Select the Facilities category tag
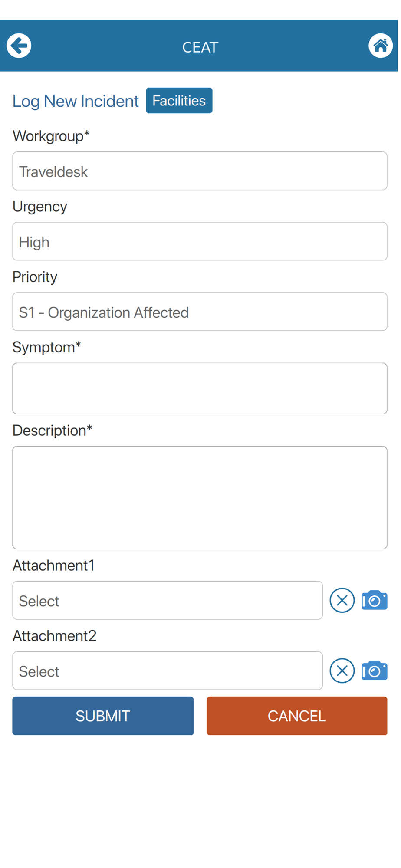The image size is (401, 868). [179, 101]
